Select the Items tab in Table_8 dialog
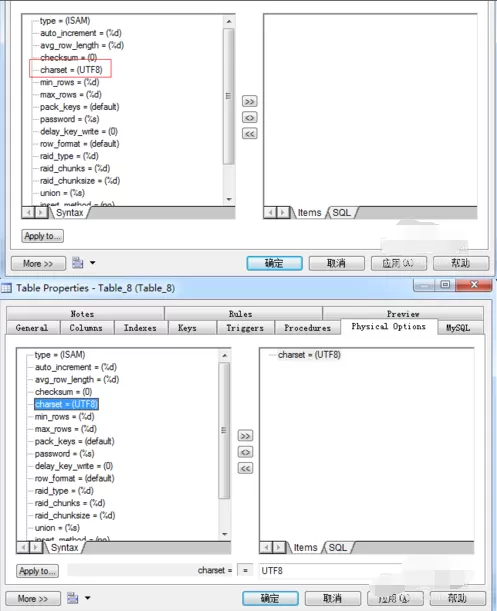Image resolution: width=497 pixels, height=611 pixels. click(305, 547)
